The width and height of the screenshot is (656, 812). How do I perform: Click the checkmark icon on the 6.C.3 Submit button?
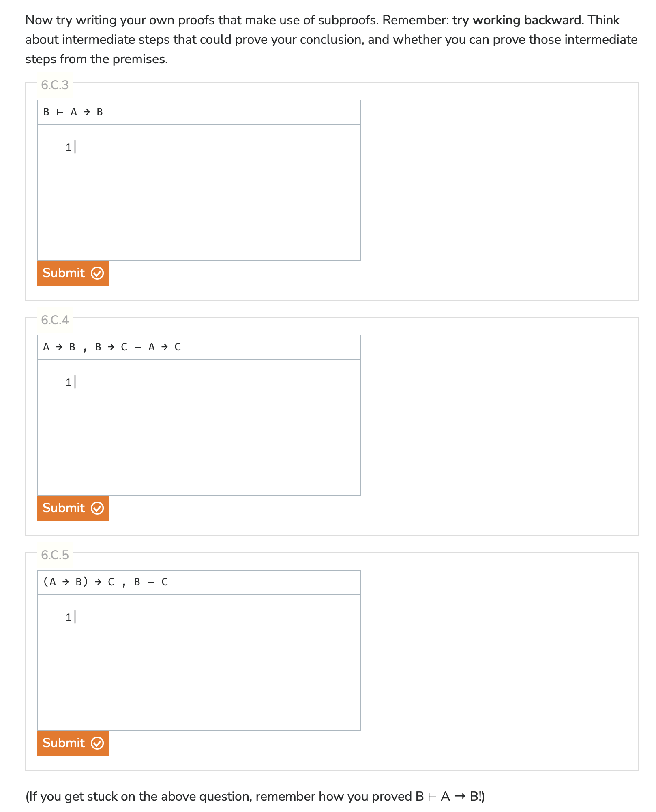tap(96, 274)
